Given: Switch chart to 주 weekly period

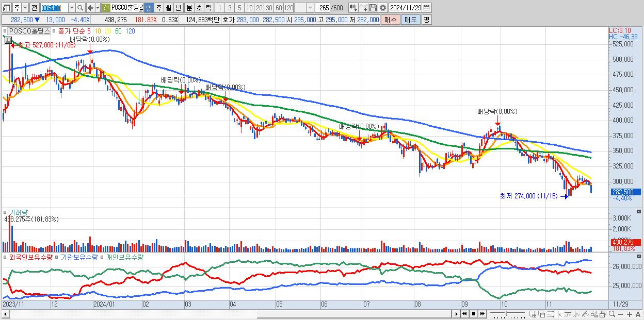Looking at the screenshot, I should (x=158, y=8).
